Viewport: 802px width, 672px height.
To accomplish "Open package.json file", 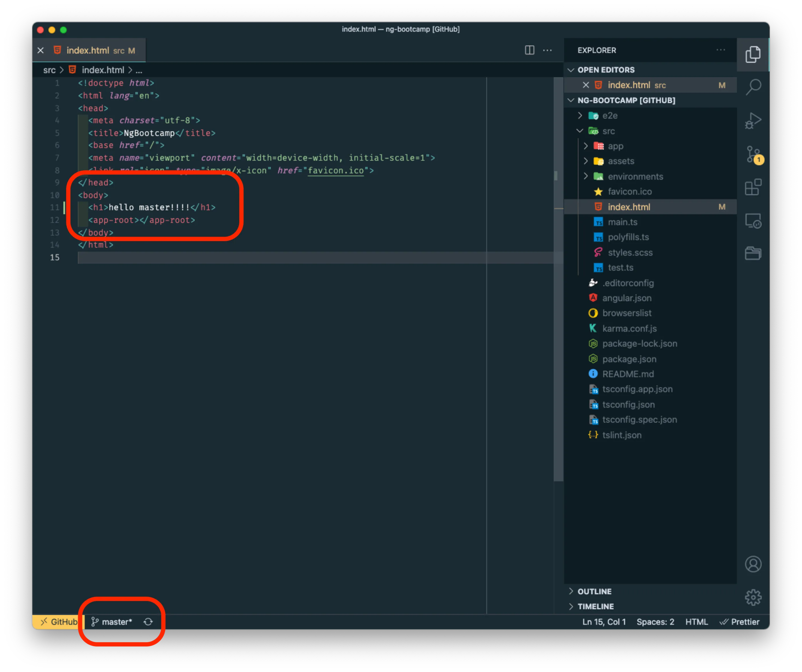I will (x=650, y=359).
